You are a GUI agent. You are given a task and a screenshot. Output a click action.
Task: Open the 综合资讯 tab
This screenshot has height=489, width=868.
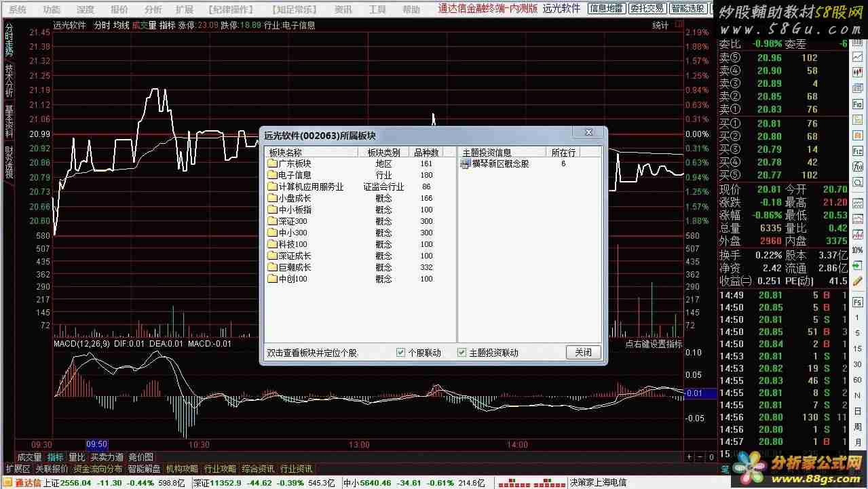point(258,469)
